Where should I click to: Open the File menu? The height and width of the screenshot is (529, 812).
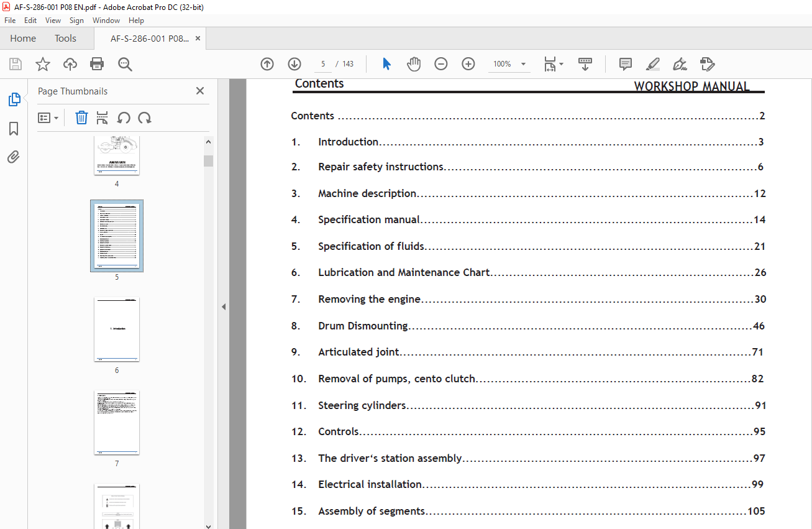10,21
